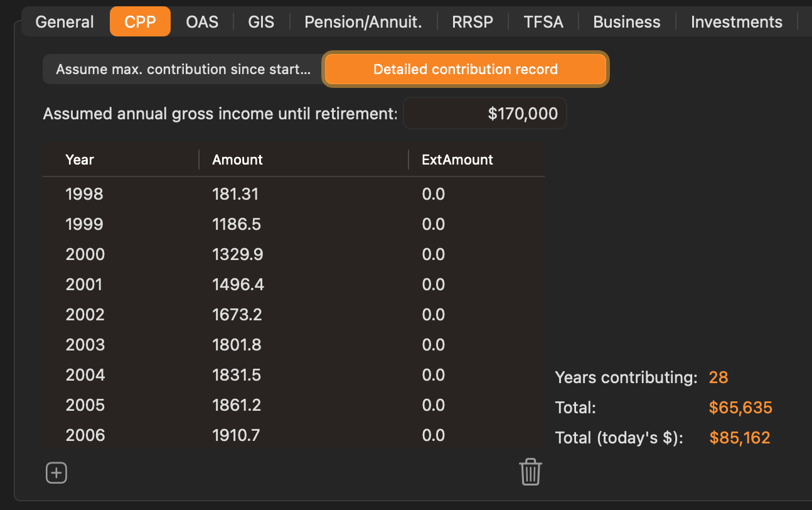The image size is (812, 510).
Task: Select the 2000 year cell
Action: (x=85, y=254)
